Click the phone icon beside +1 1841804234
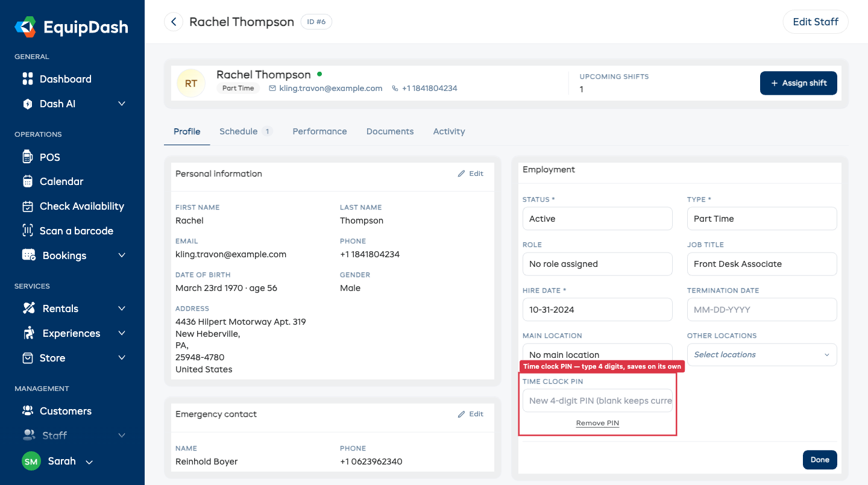 pyautogui.click(x=395, y=89)
